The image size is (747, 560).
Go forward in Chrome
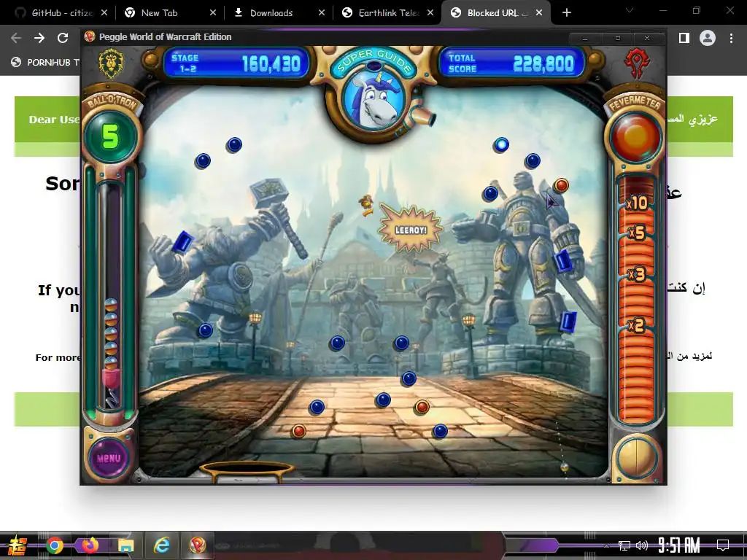pos(39,38)
